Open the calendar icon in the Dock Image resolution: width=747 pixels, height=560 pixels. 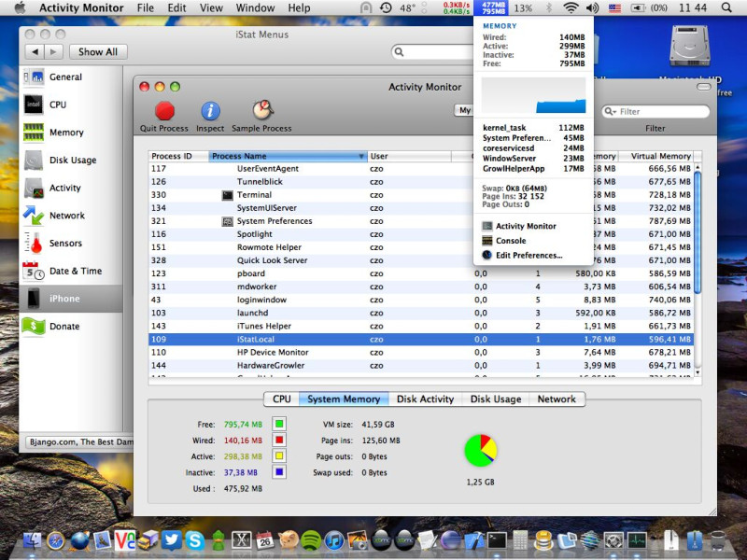tap(264, 540)
